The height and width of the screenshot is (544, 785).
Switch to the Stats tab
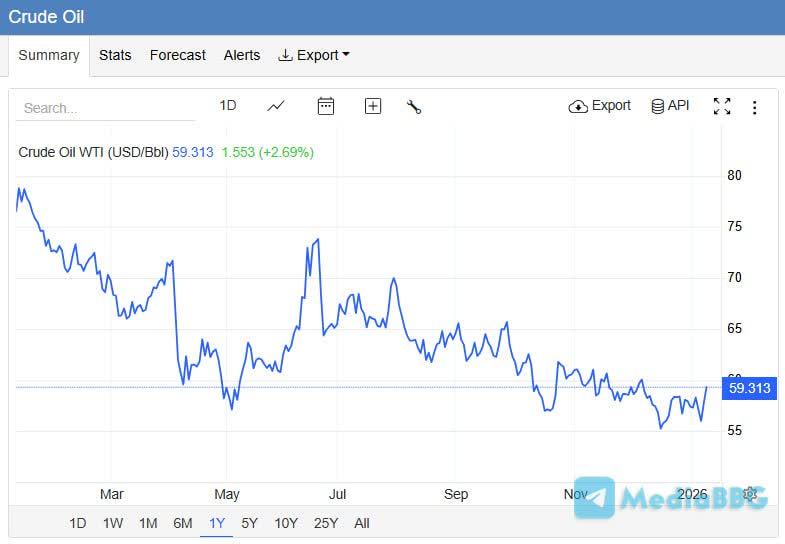[115, 55]
